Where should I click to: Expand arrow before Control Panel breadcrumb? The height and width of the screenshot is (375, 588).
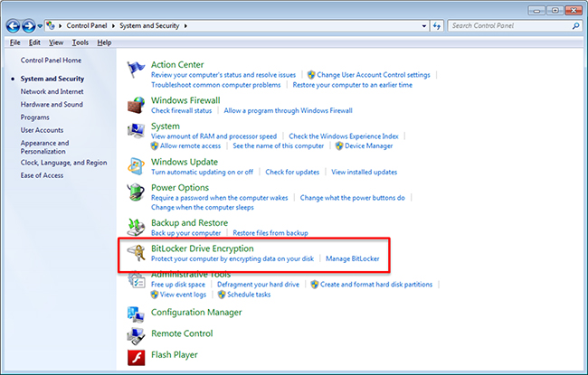click(60, 26)
